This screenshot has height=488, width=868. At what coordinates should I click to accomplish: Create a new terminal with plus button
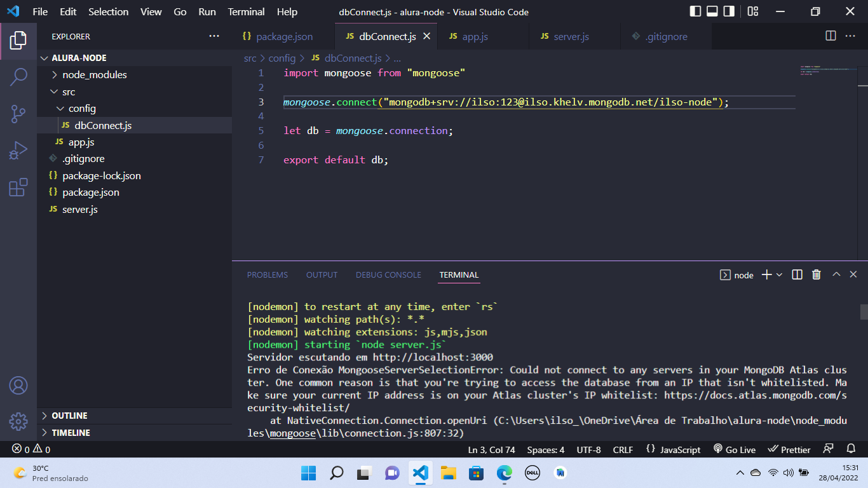[x=766, y=274]
